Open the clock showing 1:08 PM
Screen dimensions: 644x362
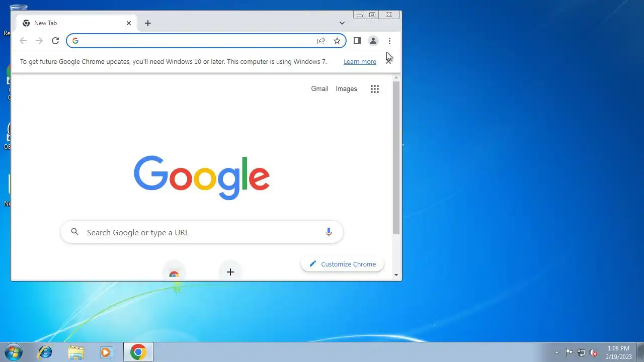coord(618,352)
